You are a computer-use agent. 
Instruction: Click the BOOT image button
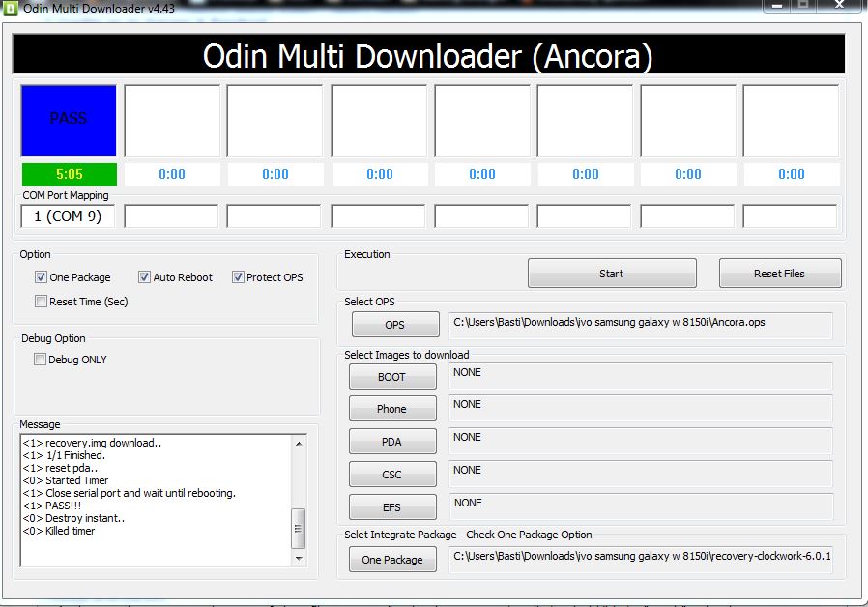(x=392, y=377)
